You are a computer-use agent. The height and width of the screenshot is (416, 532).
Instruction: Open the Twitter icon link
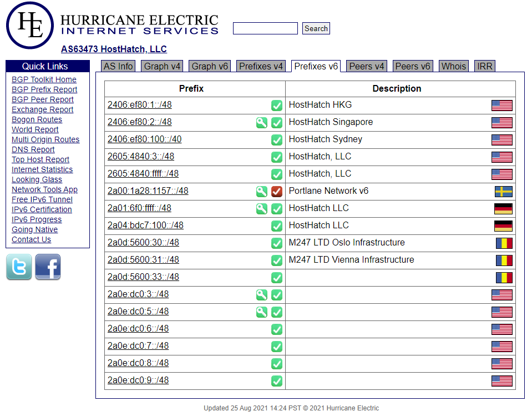click(x=19, y=267)
